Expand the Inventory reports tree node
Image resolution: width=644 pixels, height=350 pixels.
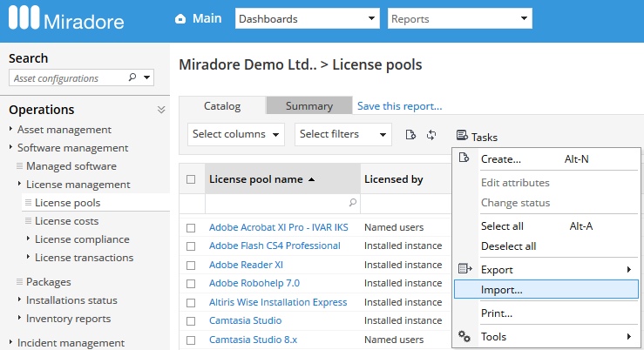point(19,318)
